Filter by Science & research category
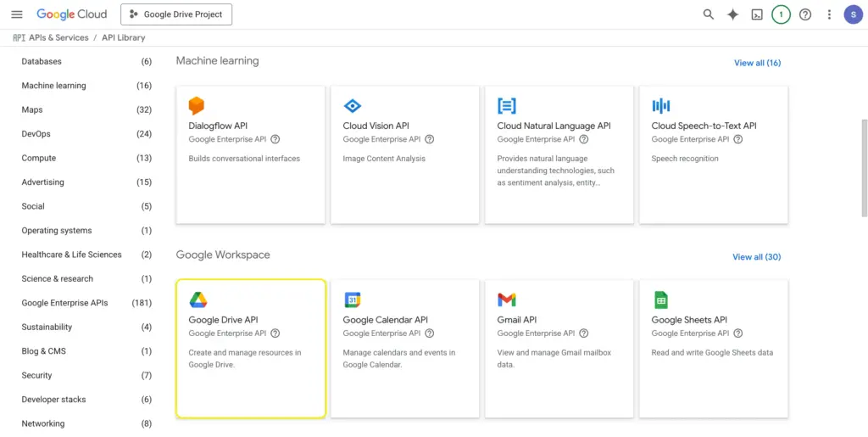 point(86,278)
